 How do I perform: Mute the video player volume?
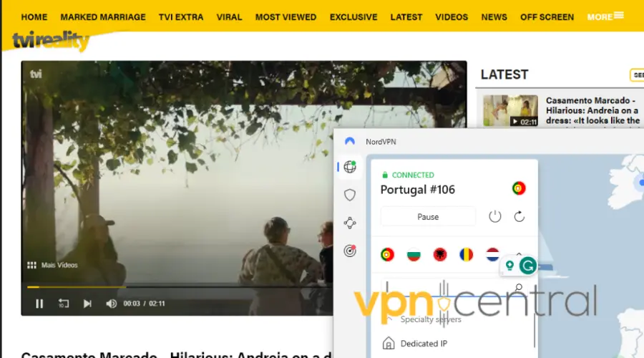(x=111, y=304)
